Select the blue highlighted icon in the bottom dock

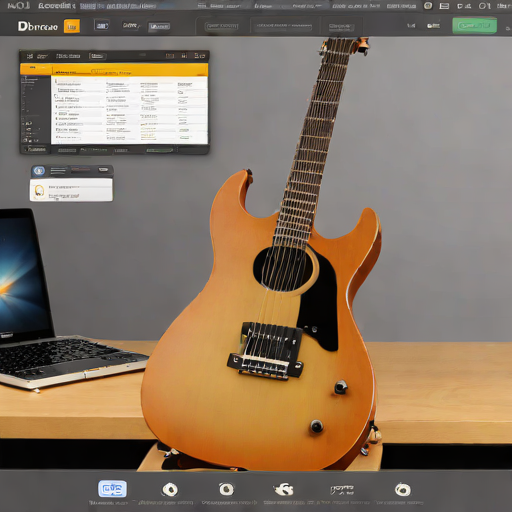click(112, 489)
